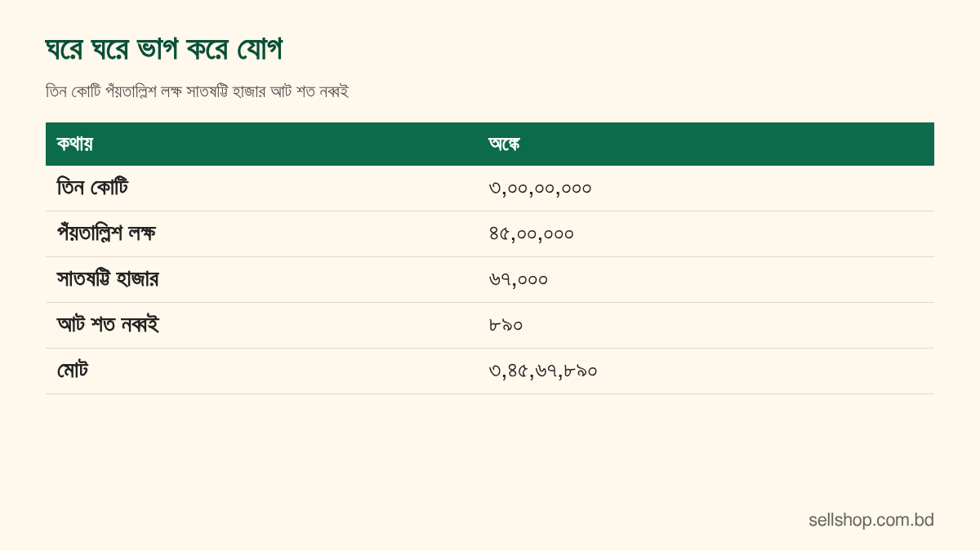Open the sellshop.com.bd link
The width and height of the screenshot is (980, 551).
[871, 520]
